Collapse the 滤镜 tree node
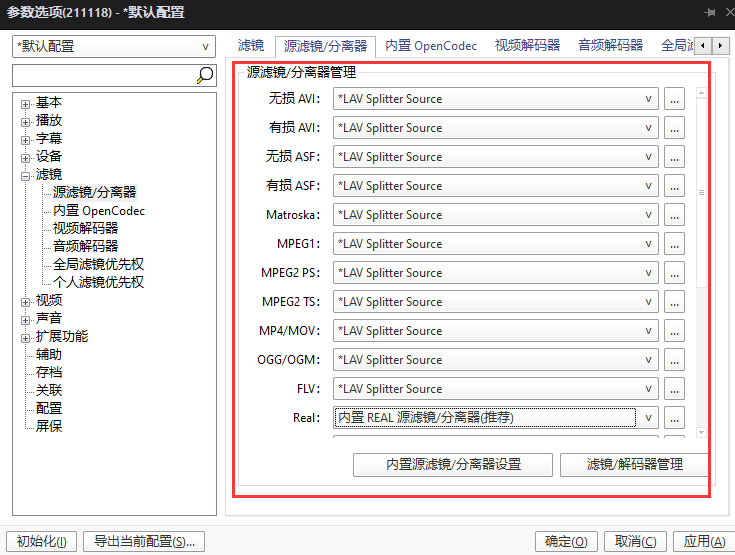 pos(25,176)
